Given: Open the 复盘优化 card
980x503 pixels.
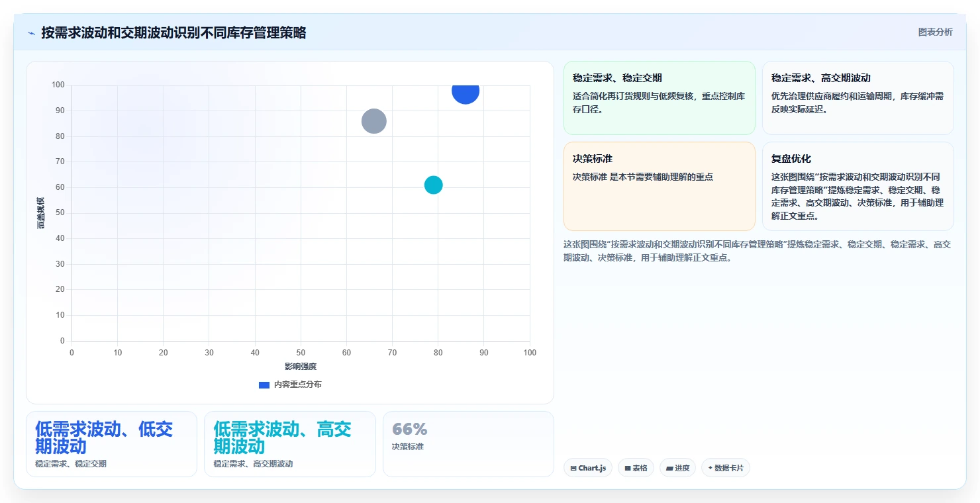Looking at the screenshot, I should click(857, 186).
